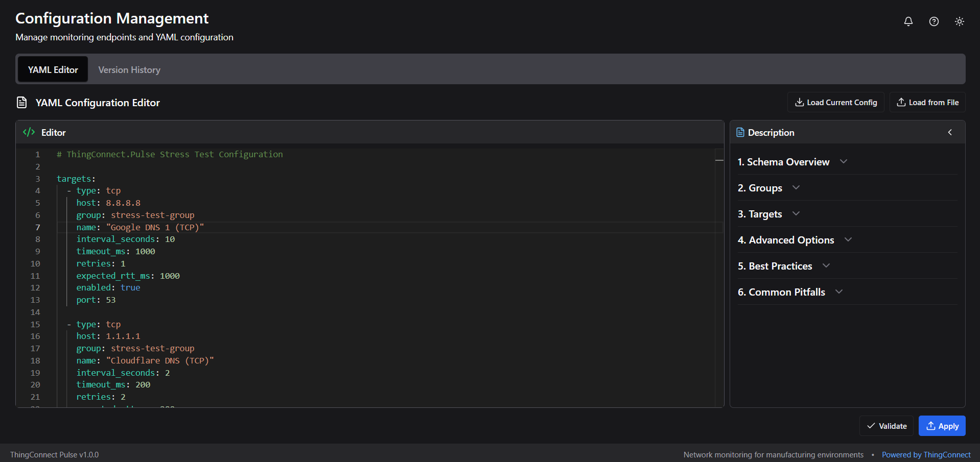Toggle light/dark theme sun icon
Viewport: 980px width, 462px height.
pos(959,21)
